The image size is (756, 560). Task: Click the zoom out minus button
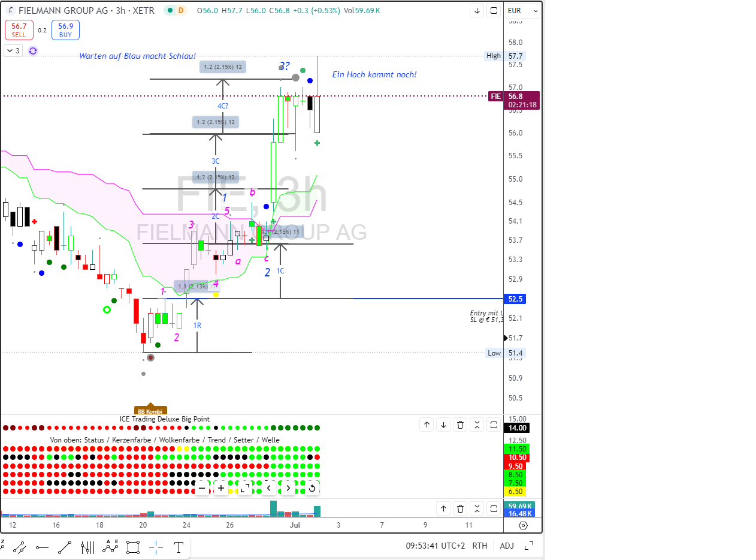pos(202,488)
